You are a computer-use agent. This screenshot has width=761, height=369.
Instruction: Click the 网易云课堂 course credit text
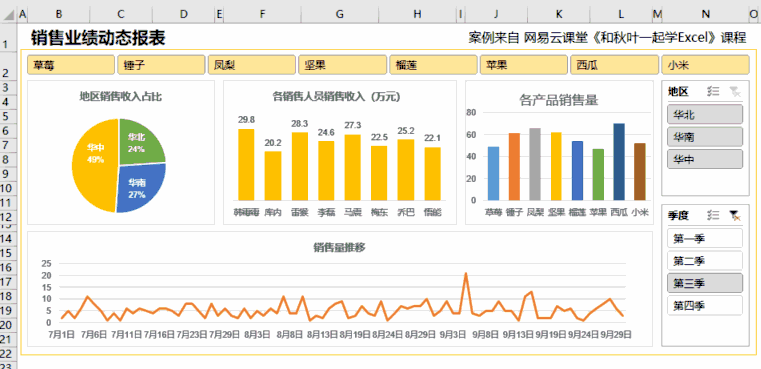[607, 37]
